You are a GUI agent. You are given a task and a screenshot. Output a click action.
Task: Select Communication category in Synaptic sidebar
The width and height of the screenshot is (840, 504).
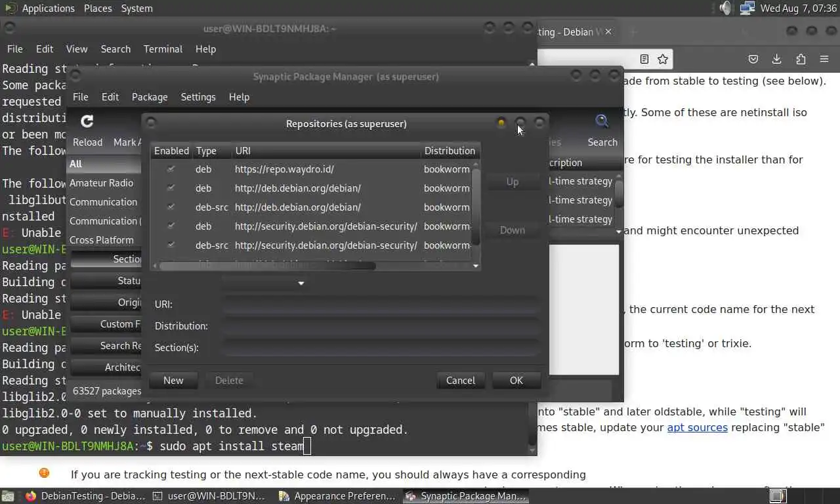pyautogui.click(x=104, y=202)
